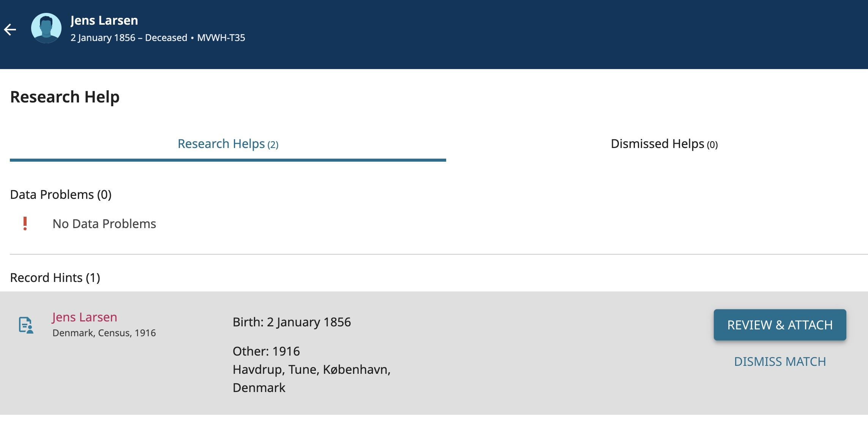This screenshot has width=868, height=422.
Task: Click the person ID MVWH-T35
Action: point(221,38)
